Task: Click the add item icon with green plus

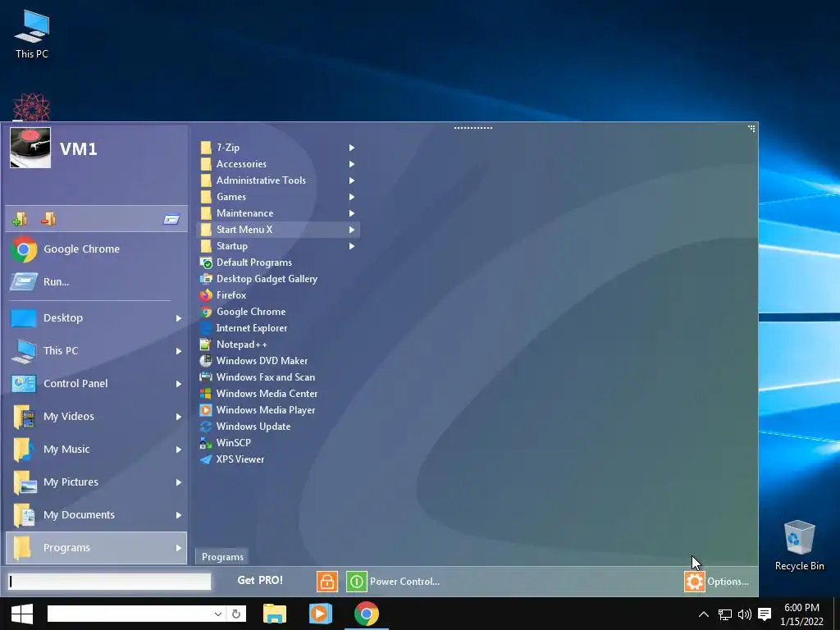Action: coord(20,218)
